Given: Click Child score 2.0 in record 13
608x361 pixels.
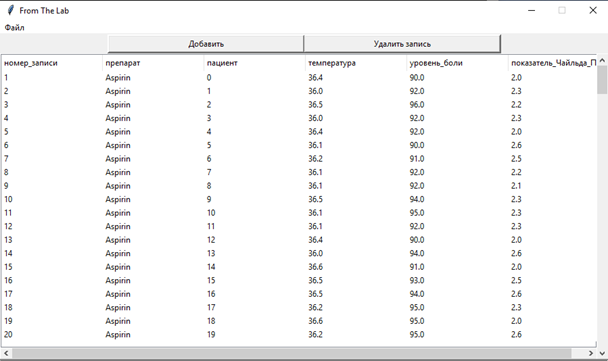Looking at the screenshot, I should point(516,240).
